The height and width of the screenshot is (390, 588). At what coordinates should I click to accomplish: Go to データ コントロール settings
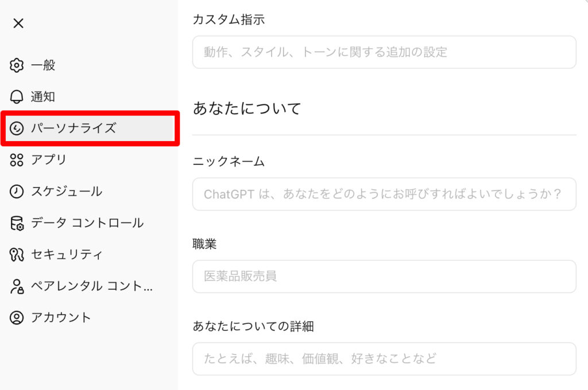pos(87,223)
